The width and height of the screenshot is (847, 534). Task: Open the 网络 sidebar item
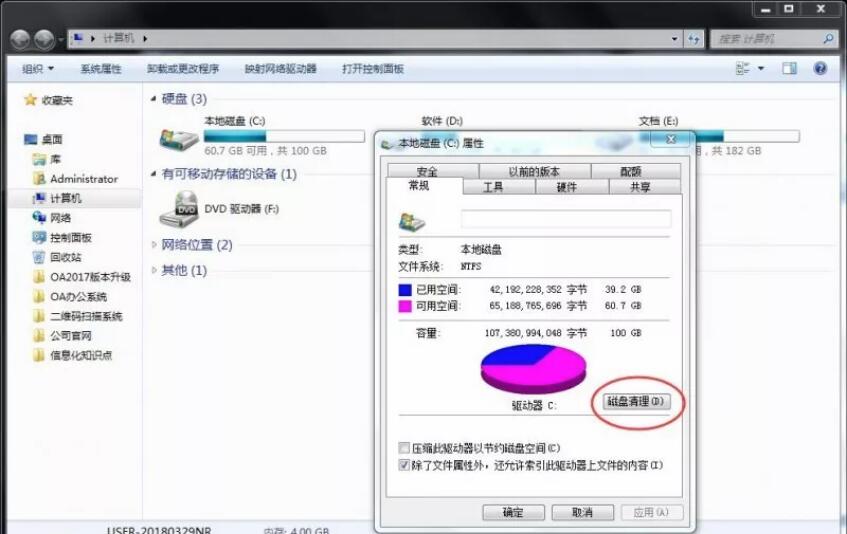[60, 218]
